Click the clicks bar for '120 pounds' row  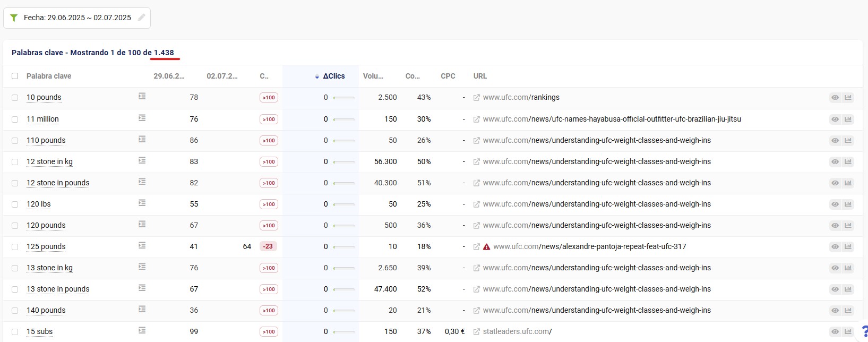(x=344, y=225)
